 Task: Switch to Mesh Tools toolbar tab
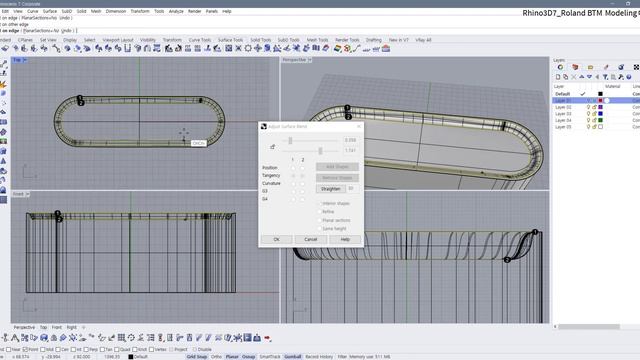pyautogui.click(x=317, y=40)
